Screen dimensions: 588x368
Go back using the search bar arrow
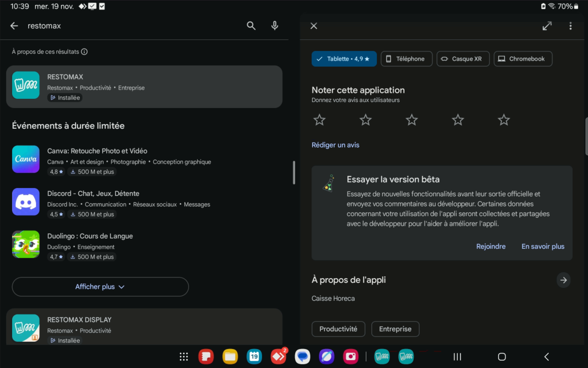click(x=14, y=26)
